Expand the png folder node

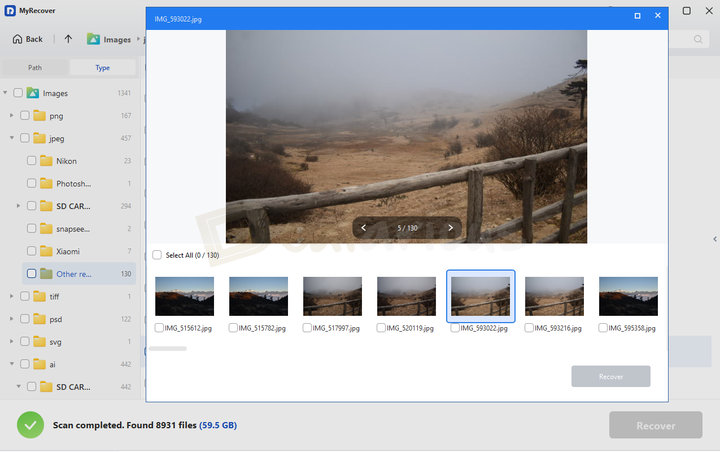click(11, 115)
